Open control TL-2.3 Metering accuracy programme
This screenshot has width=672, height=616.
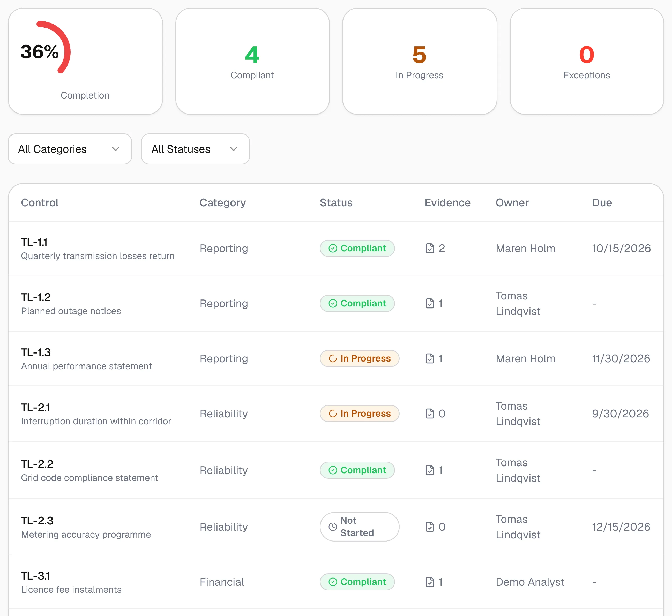coord(86,527)
